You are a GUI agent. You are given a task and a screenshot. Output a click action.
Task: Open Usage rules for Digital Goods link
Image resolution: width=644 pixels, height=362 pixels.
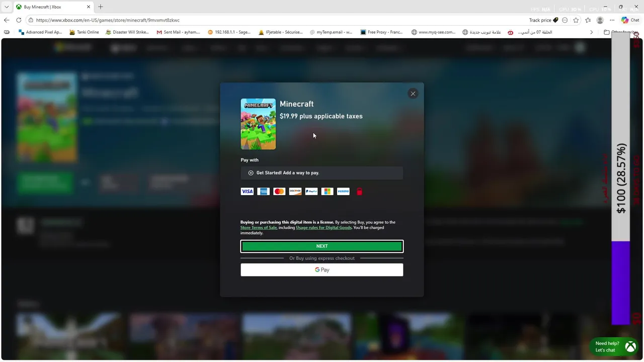pyautogui.click(x=324, y=228)
